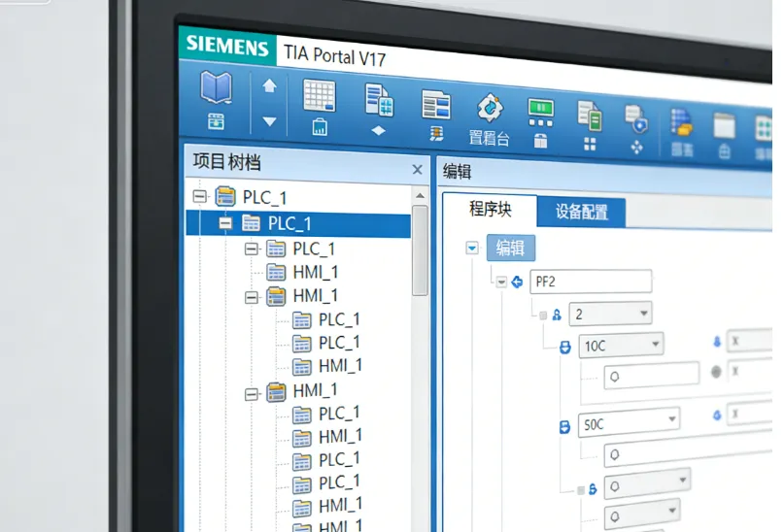Close the 项目树档 panel
The width and height of the screenshot is (784, 532).
(418, 170)
